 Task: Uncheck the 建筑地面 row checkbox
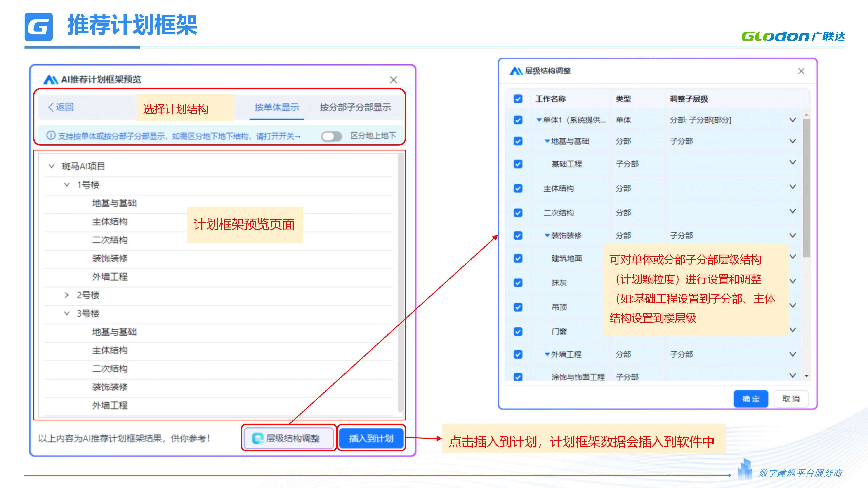coord(518,258)
